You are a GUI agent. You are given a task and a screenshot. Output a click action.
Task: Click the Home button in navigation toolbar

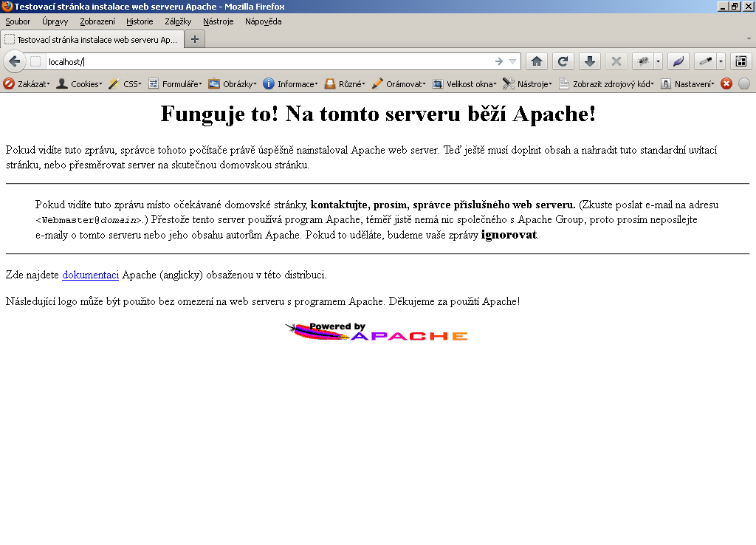pos(537,61)
